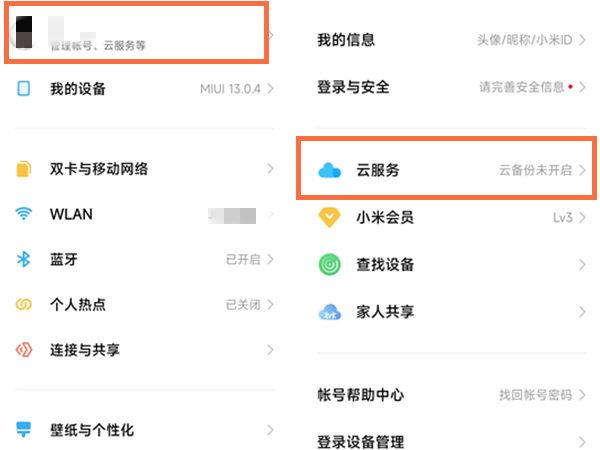Screen dimensions: 600x450
Task: Expand the 云服务 row chevron
Action: (x=582, y=170)
